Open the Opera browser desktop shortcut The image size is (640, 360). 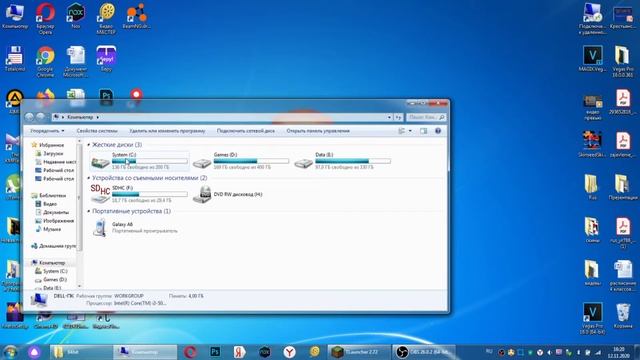coord(45,18)
